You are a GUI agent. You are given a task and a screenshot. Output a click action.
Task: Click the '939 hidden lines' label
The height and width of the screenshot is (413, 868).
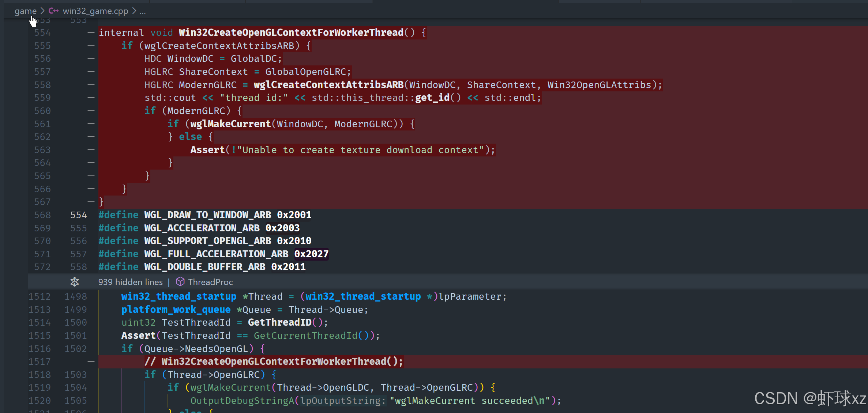(x=130, y=282)
